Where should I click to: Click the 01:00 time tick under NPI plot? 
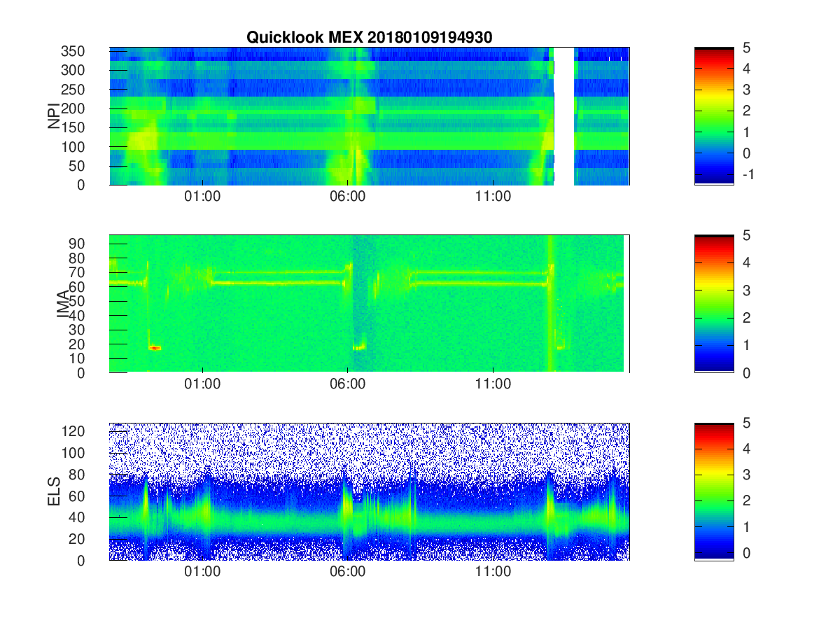tap(202, 197)
